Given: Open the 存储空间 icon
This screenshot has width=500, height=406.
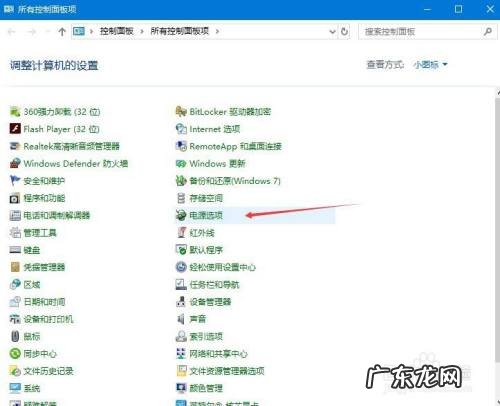Looking at the screenshot, I should pos(181,198).
